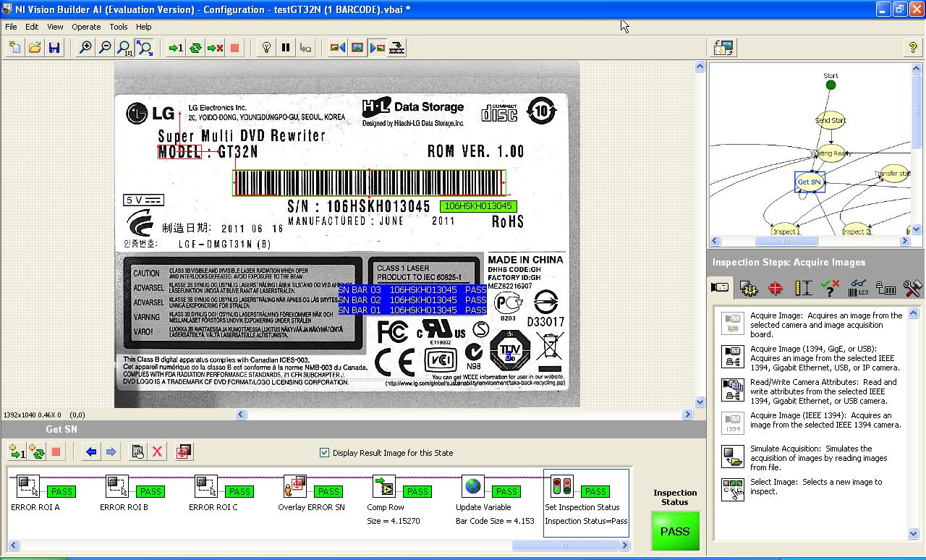
Task: Switch to Check for Presence steps tab
Action: [831, 288]
